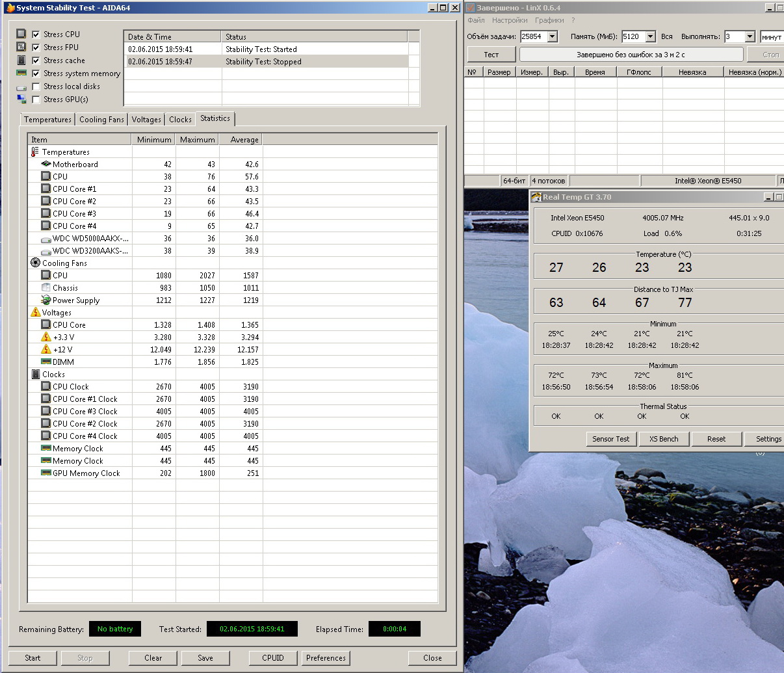Image resolution: width=784 pixels, height=673 pixels.
Task: Click the Stress cache icon
Action: pyautogui.click(x=21, y=60)
